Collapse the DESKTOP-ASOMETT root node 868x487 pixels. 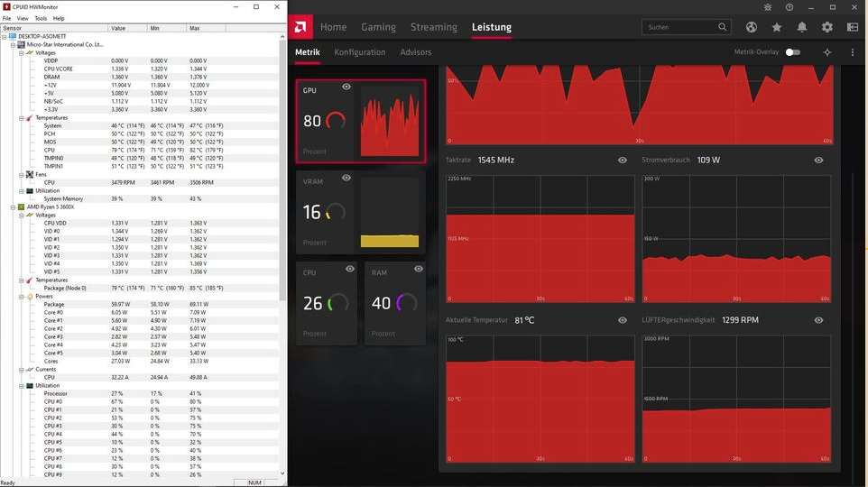coord(5,36)
